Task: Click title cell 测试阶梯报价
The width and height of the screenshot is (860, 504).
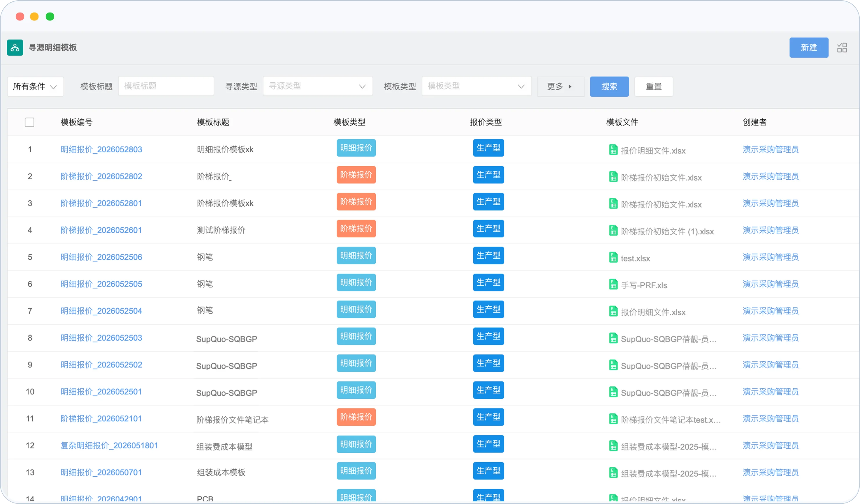Action: coord(221,230)
